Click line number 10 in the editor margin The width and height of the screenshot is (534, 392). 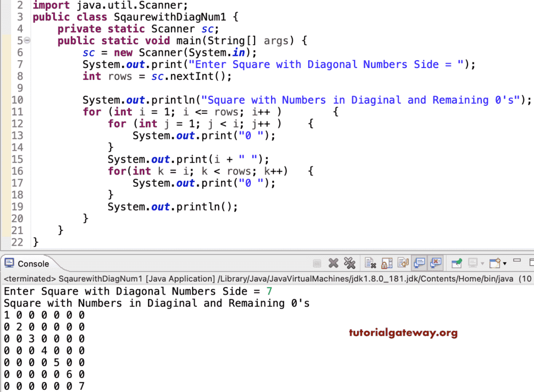coord(17,100)
